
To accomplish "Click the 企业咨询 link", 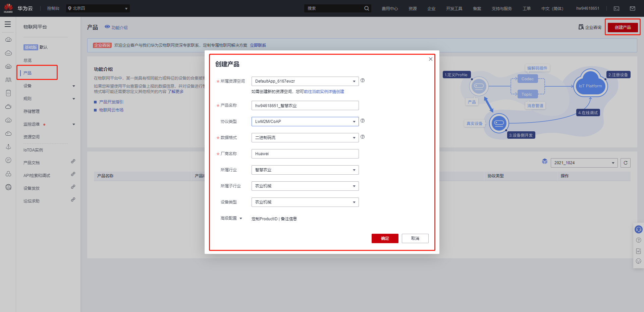I will pos(590,27).
